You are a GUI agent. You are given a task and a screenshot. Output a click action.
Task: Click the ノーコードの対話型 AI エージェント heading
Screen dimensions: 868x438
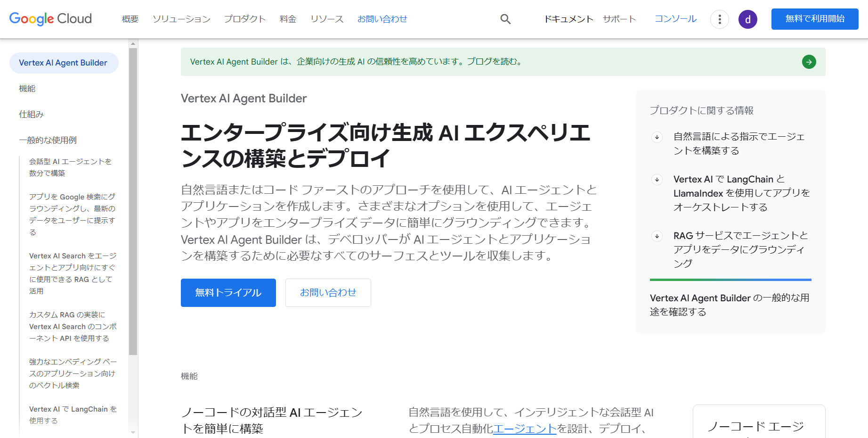[272, 421]
